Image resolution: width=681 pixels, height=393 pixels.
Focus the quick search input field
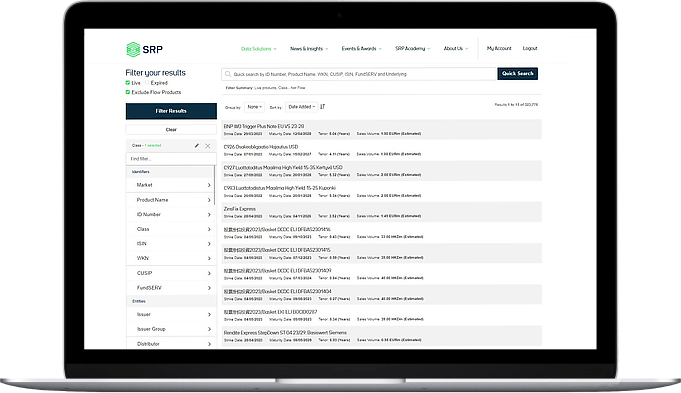tap(359, 74)
